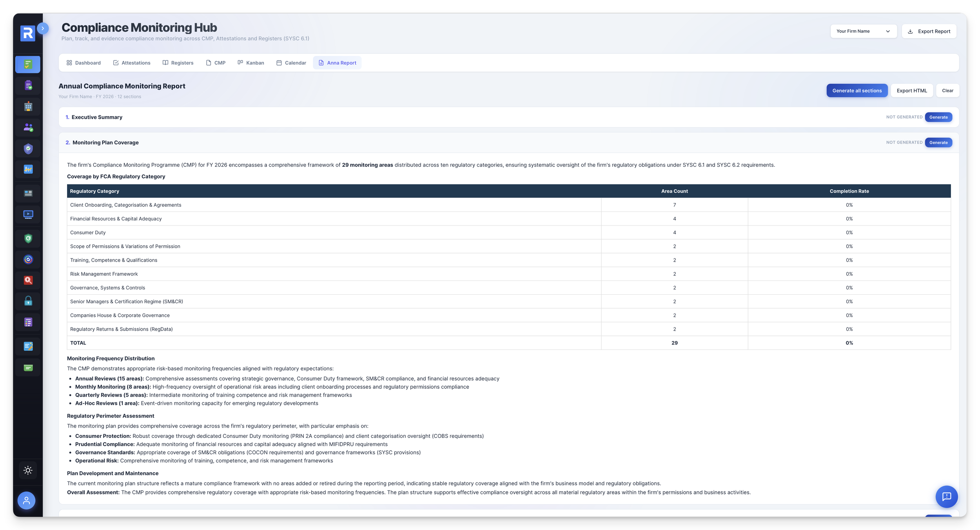Screen dimensions: 980x530
Task: Open the red magnifier audit search icon
Action: [x=28, y=280]
